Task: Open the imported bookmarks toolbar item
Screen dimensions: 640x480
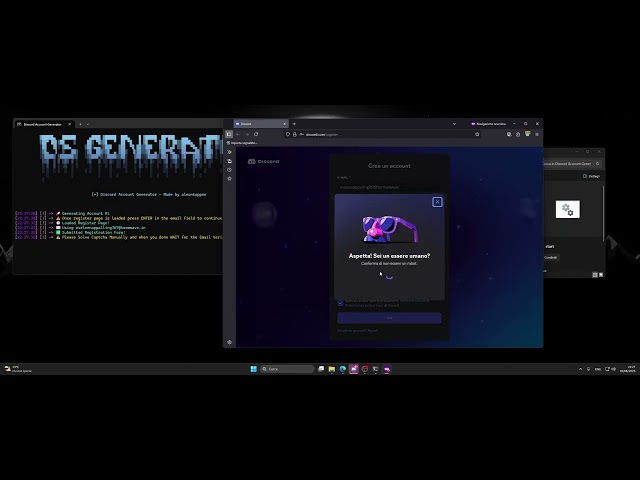Action: point(242,143)
